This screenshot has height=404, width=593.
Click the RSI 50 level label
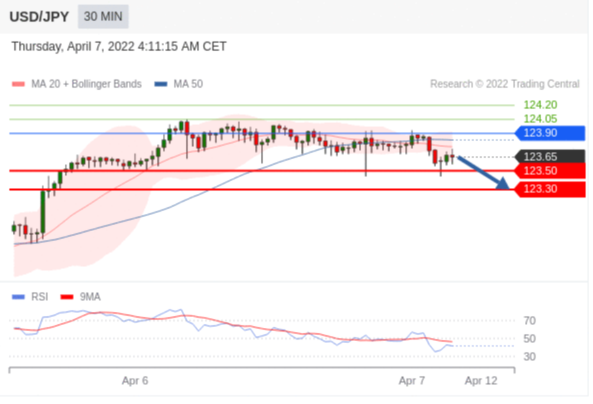click(529, 339)
